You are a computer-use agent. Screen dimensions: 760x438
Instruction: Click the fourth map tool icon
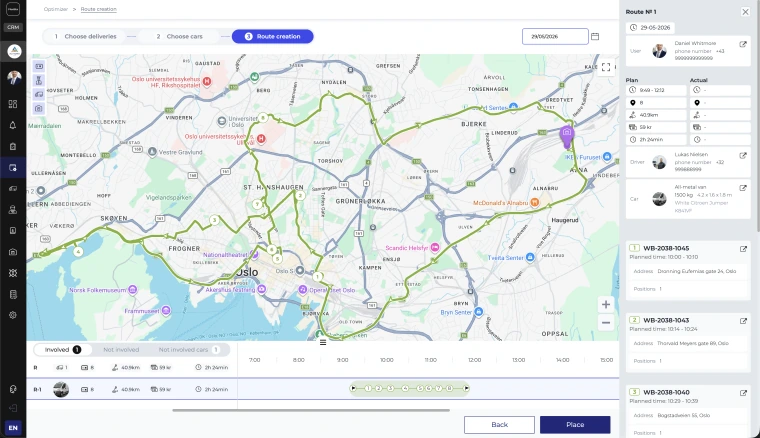click(39, 109)
